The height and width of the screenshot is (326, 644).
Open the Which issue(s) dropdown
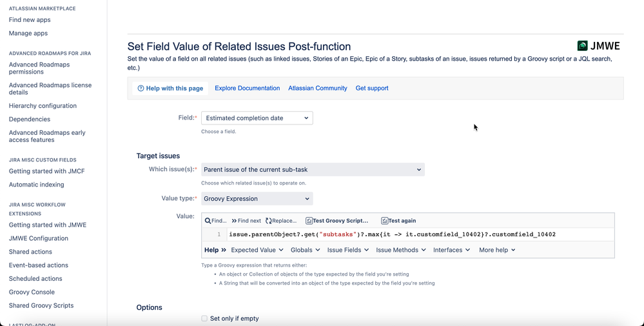point(313,170)
